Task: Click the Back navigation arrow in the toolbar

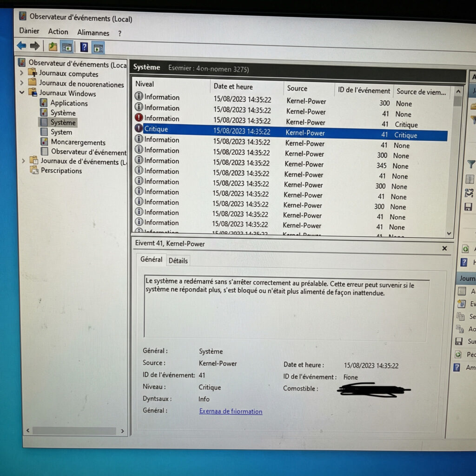Action: (21, 46)
